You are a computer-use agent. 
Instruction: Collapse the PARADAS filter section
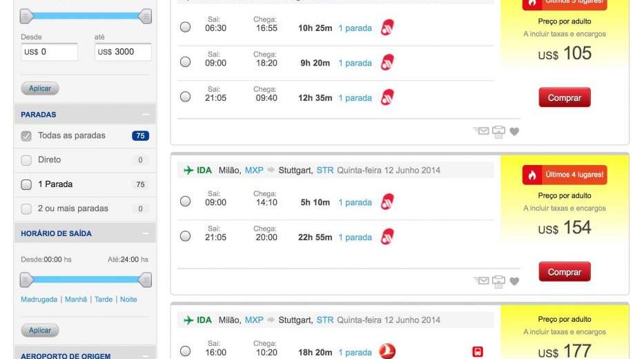(x=146, y=115)
